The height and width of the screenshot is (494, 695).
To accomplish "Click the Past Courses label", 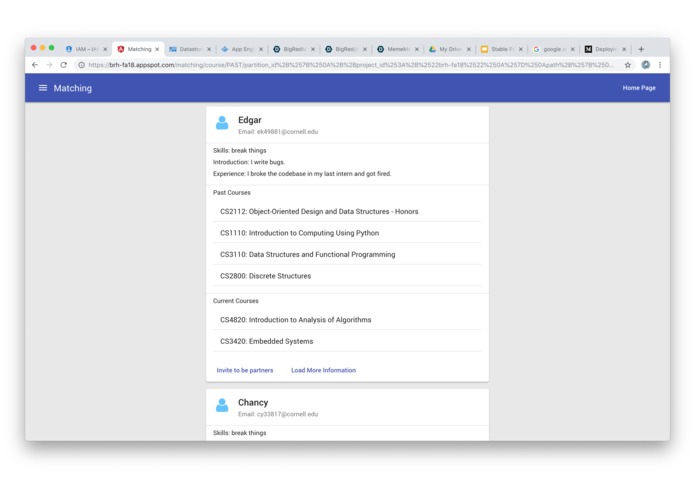I will tap(231, 192).
